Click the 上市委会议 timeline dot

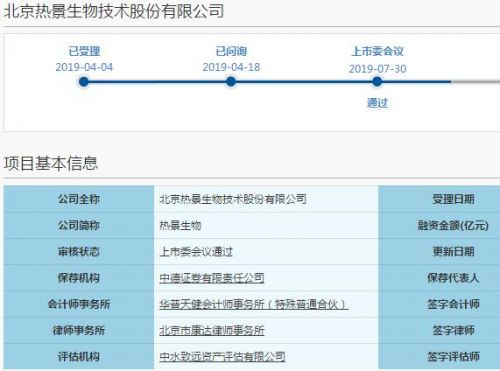[x=377, y=82]
